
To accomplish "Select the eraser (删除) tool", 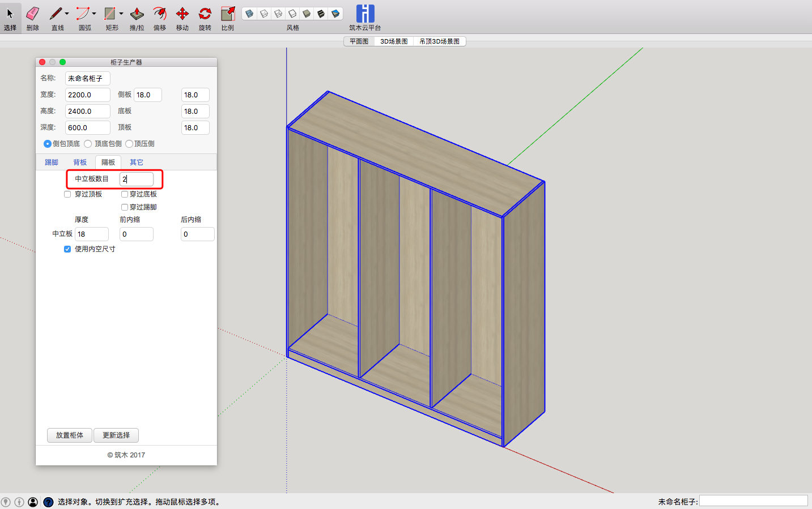I will point(33,14).
